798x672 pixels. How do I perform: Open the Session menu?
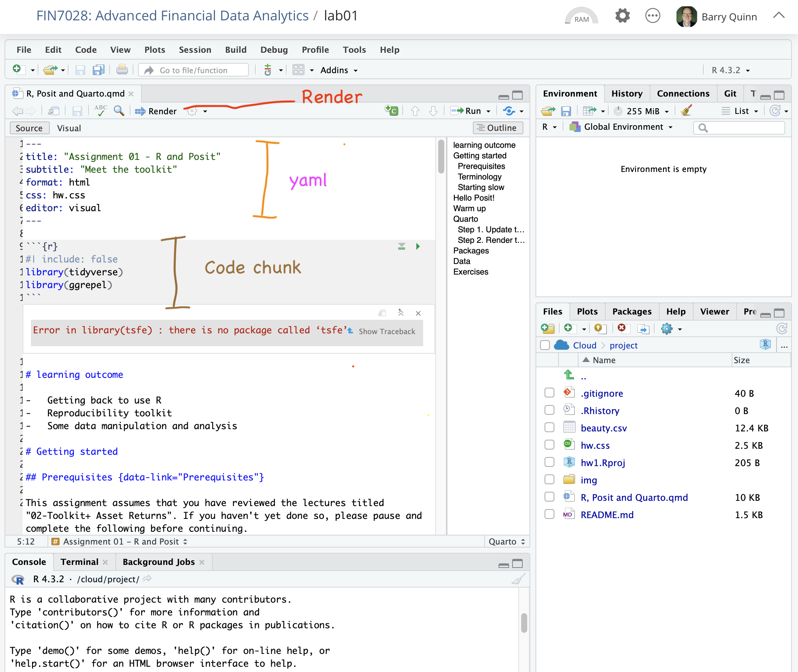click(x=195, y=50)
